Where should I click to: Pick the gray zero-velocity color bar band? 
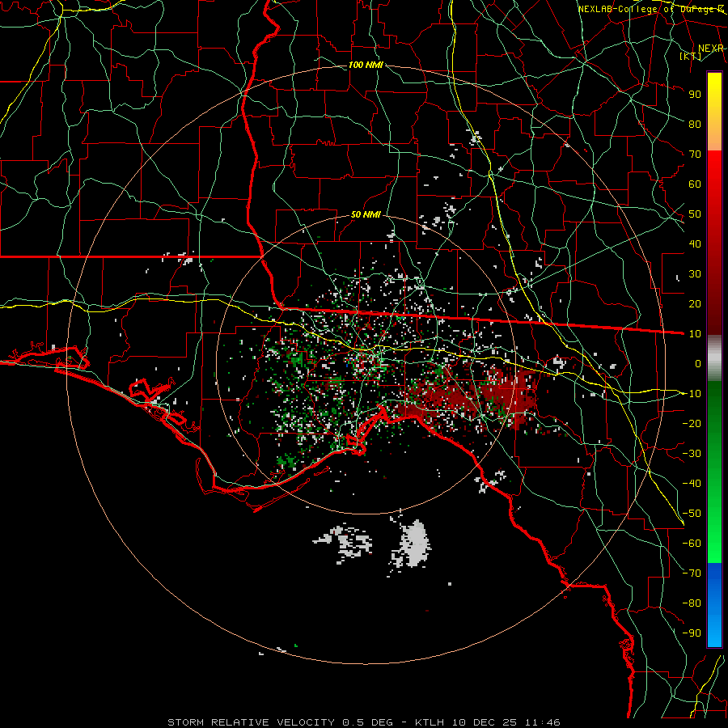point(714,360)
